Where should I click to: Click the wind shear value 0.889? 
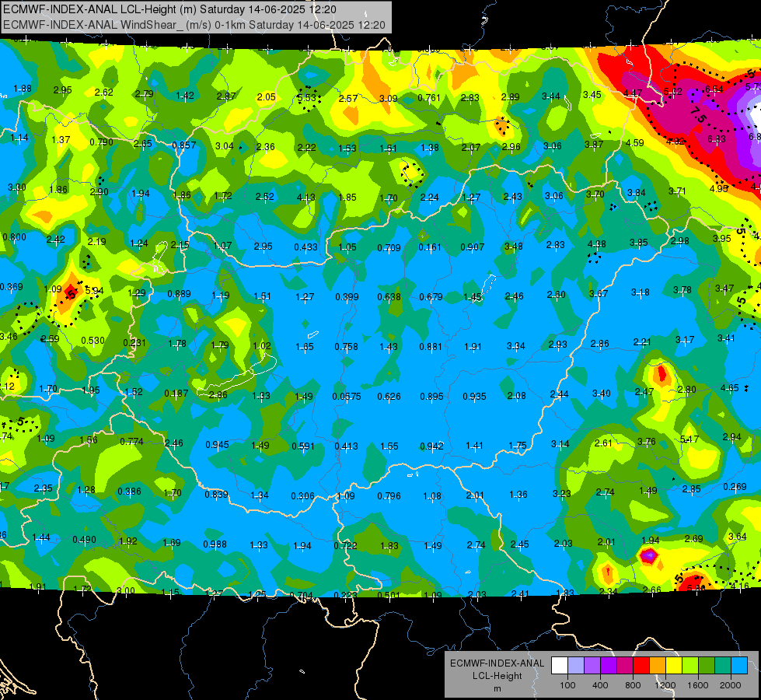pyautogui.click(x=179, y=294)
